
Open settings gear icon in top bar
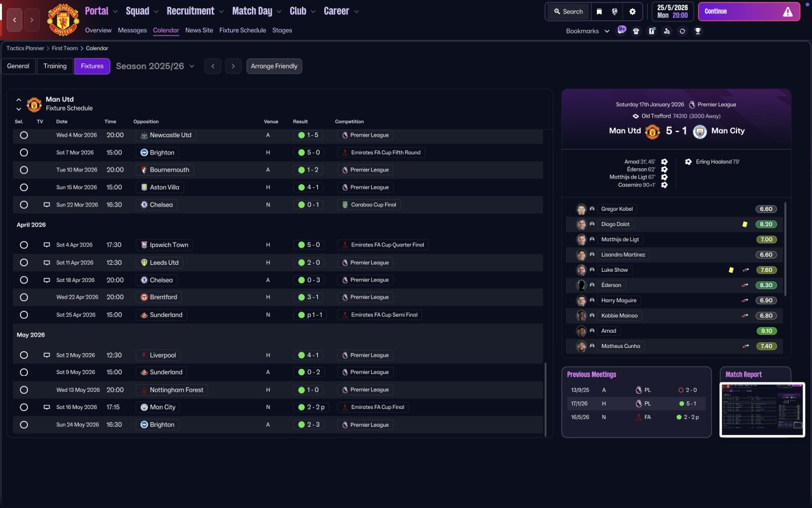coord(632,11)
